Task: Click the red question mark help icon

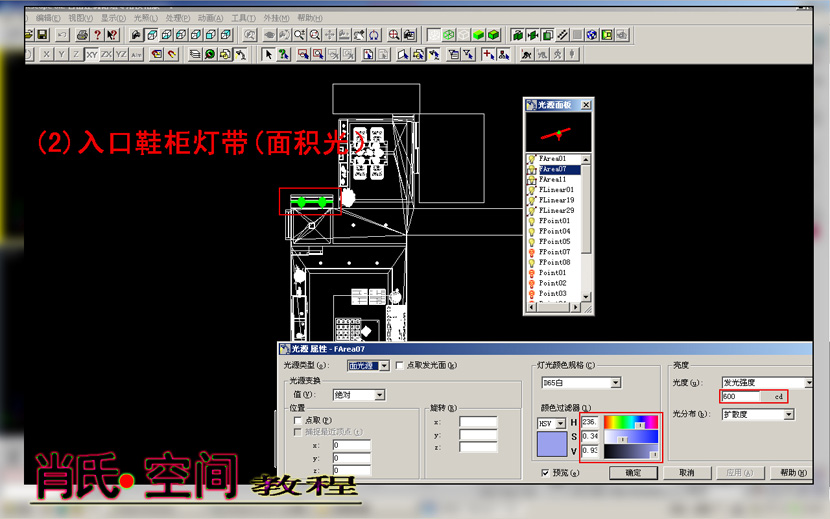Action: (x=97, y=35)
